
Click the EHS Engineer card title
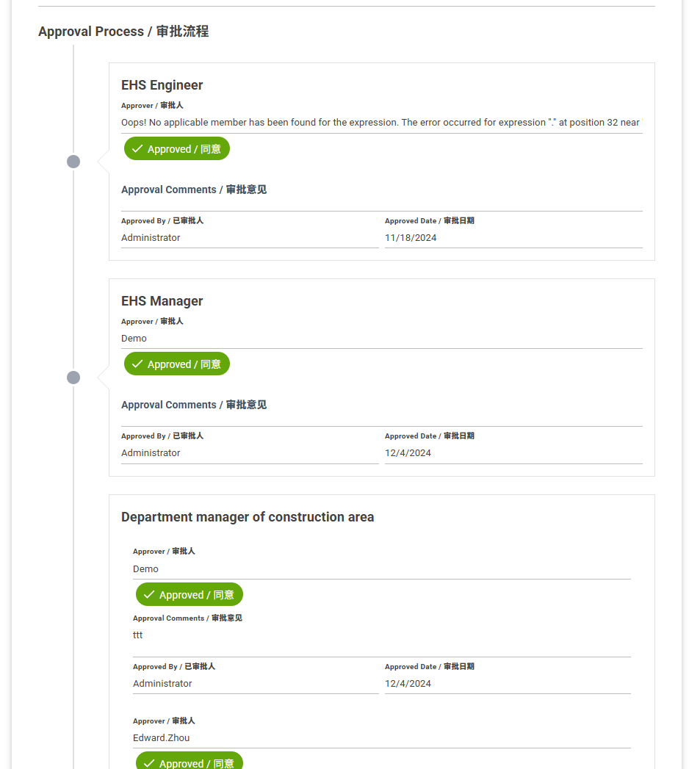pyautogui.click(x=162, y=85)
